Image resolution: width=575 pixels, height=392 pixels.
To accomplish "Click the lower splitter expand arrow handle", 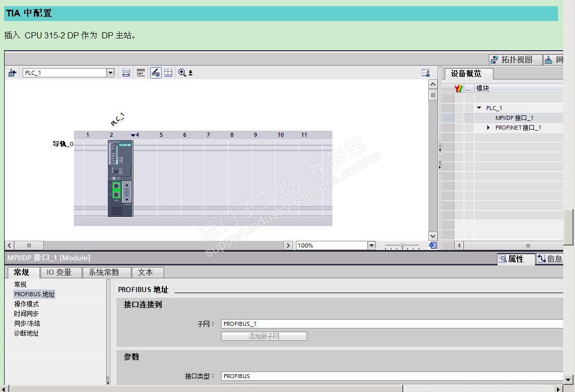I will click(440, 167).
